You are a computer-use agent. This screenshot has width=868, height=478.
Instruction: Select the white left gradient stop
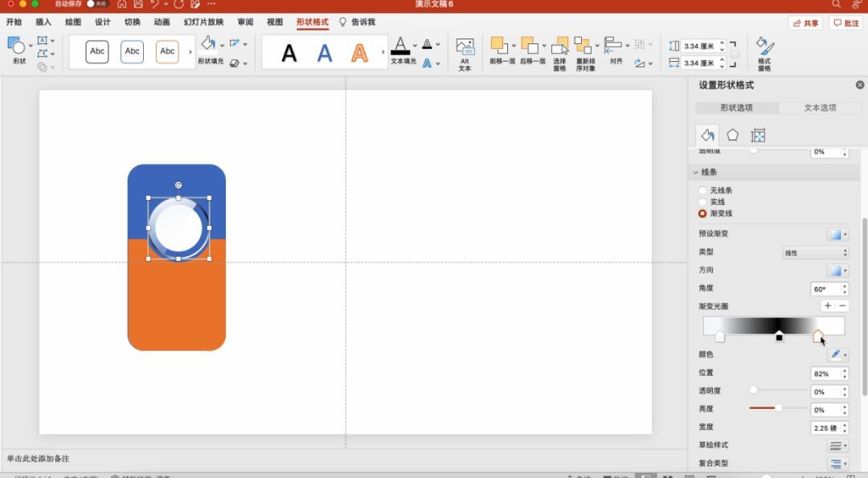[x=719, y=337]
